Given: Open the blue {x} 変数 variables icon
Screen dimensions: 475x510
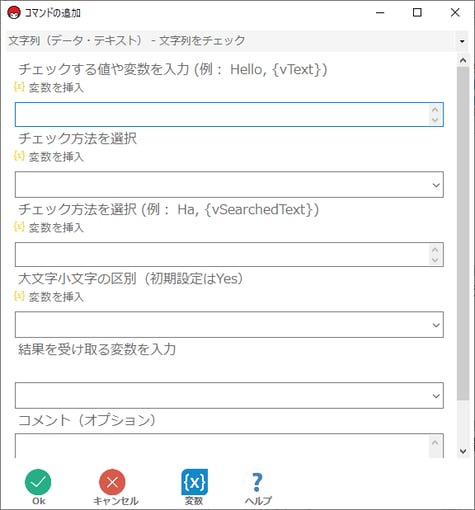Looking at the screenshot, I should click(194, 482).
